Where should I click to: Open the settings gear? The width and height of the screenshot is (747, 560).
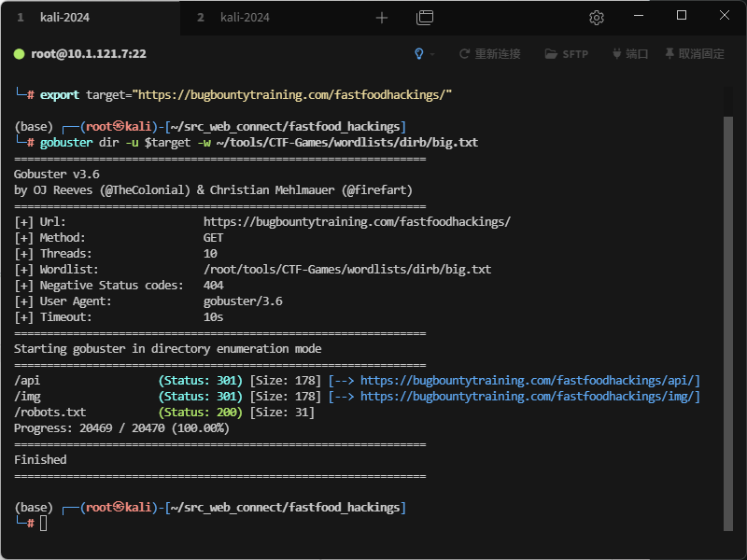pos(597,18)
